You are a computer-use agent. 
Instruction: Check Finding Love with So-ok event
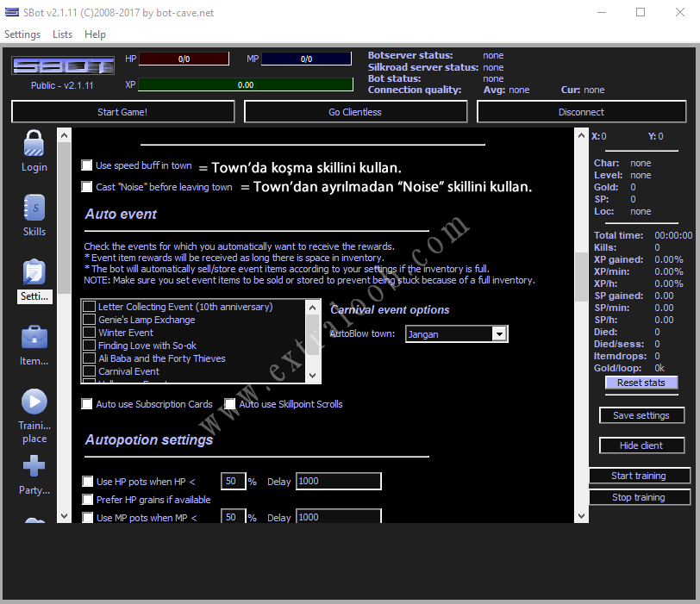coord(90,346)
